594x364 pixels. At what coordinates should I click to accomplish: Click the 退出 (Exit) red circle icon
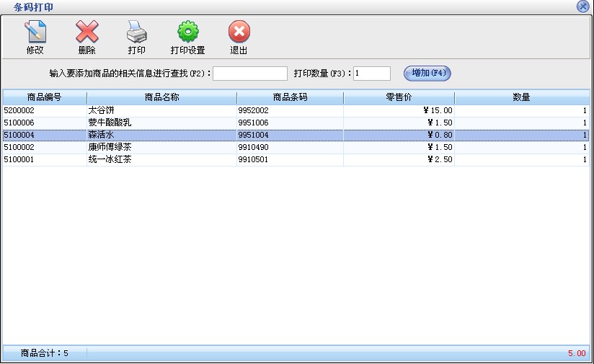239,32
